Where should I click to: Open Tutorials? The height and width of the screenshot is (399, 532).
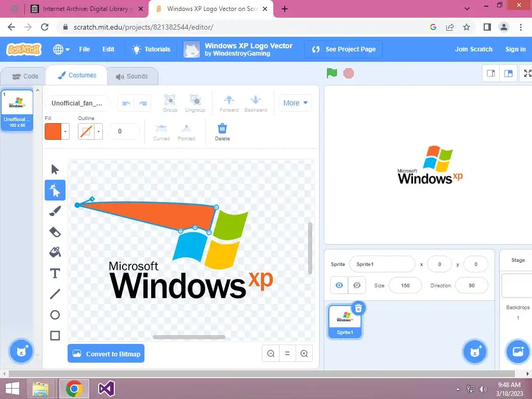tap(151, 49)
